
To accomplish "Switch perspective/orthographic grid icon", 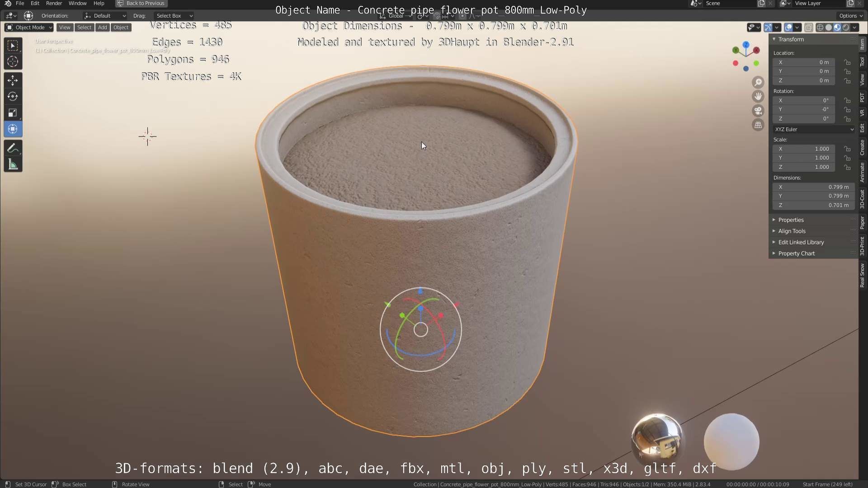I will [758, 125].
